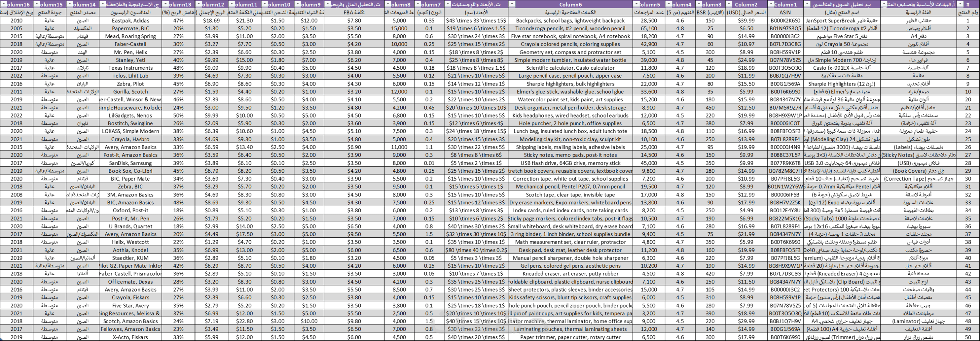Select the 'الفئة الرئيسية' subheader cell
Screen dimensions: 980x341
click(x=918, y=13)
